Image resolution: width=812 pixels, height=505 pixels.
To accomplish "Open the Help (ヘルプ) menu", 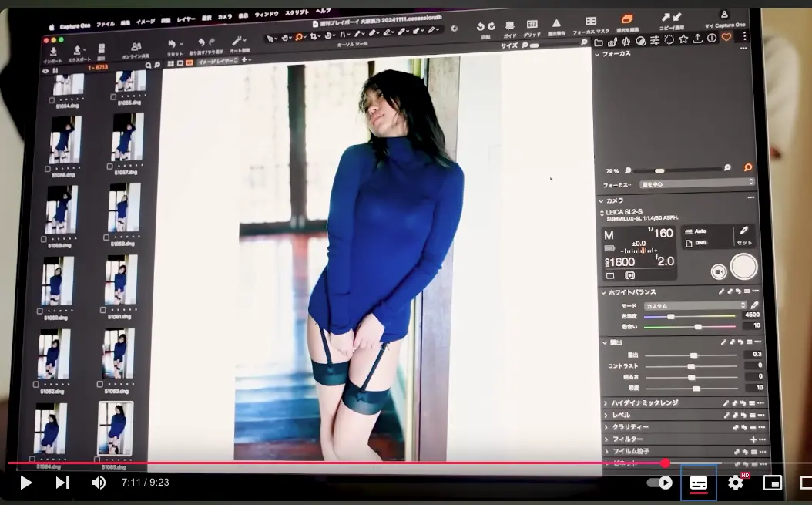I will point(323,11).
